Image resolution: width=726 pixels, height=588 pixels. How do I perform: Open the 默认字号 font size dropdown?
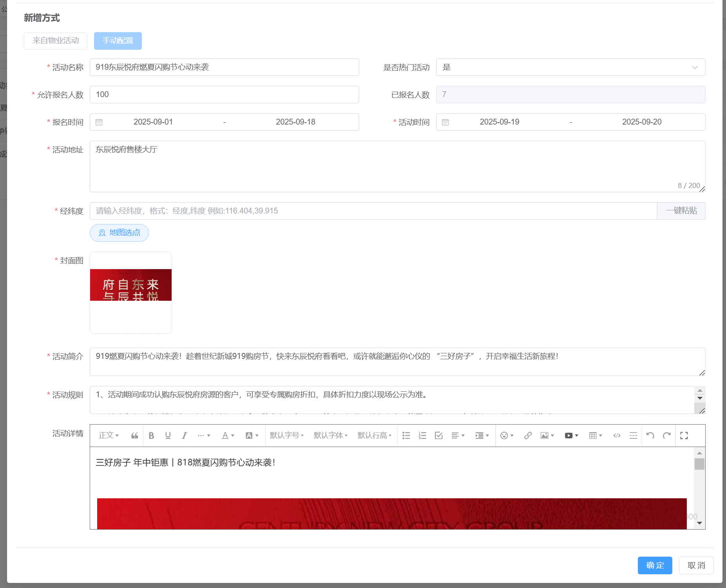coord(286,436)
